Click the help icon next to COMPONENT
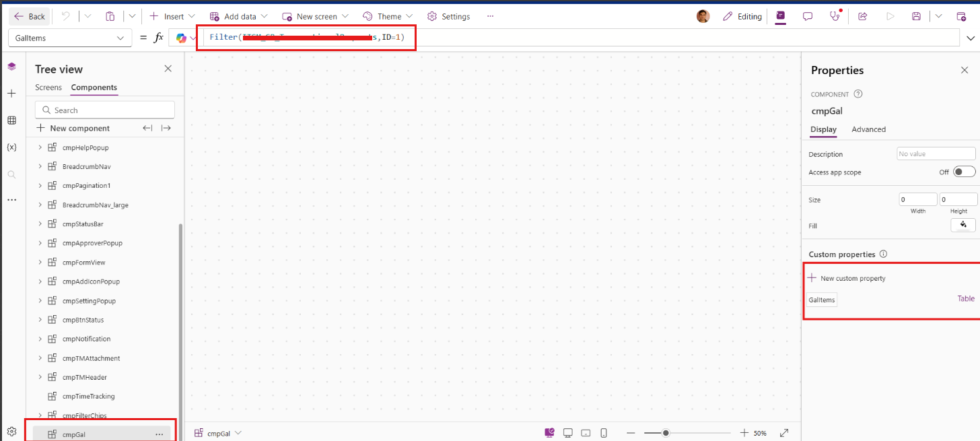The height and width of the screenshot is (441, 980). [858, 94]
